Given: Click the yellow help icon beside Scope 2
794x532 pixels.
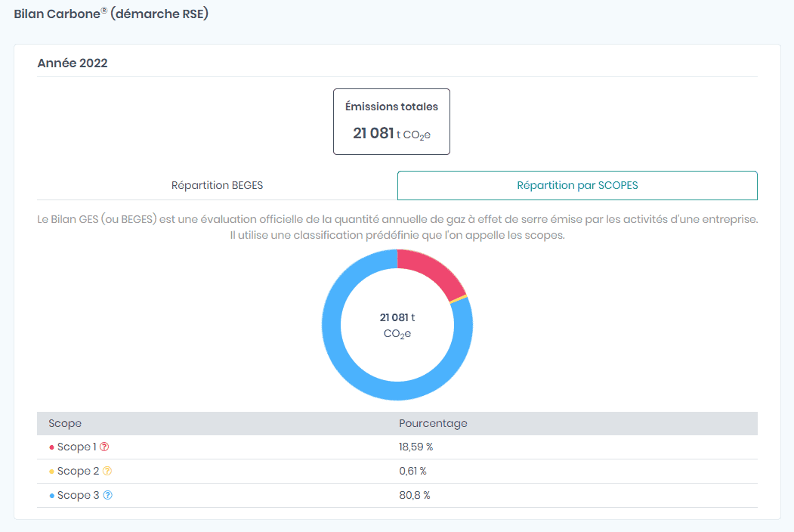Looking at the screenshot, I should pos(107,471).
